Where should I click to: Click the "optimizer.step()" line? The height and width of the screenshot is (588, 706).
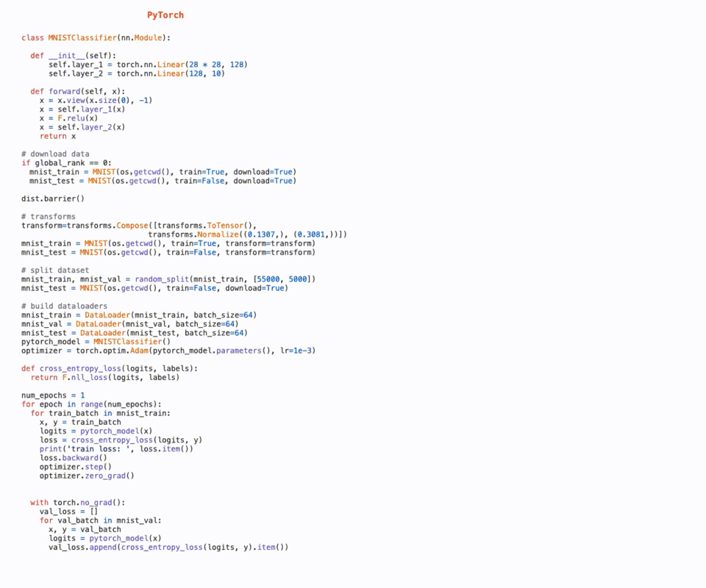(x=75, y=467)
